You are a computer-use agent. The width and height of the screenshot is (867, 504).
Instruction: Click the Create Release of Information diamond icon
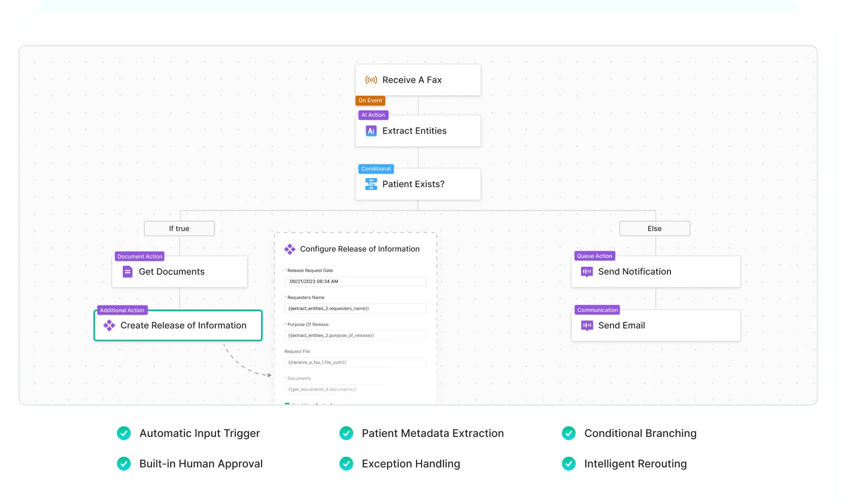pyautogui.click(x=109, y=325)
